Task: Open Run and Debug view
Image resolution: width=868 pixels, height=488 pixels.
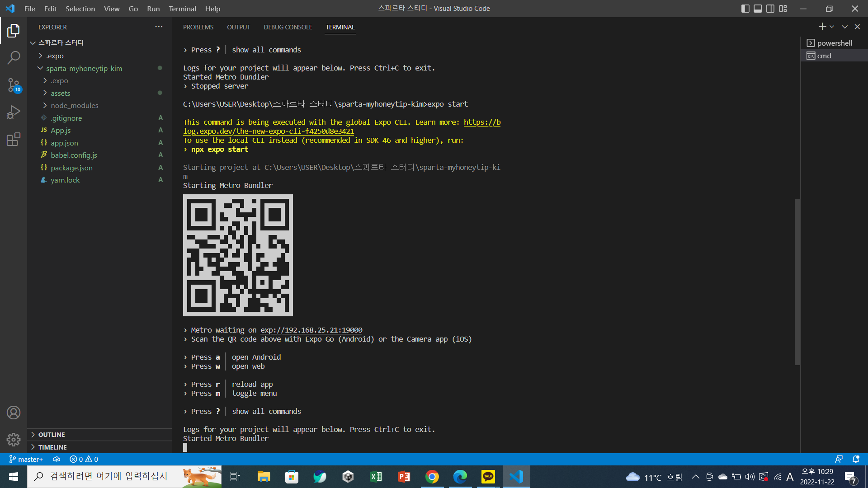Action: [x=14, y=112]
